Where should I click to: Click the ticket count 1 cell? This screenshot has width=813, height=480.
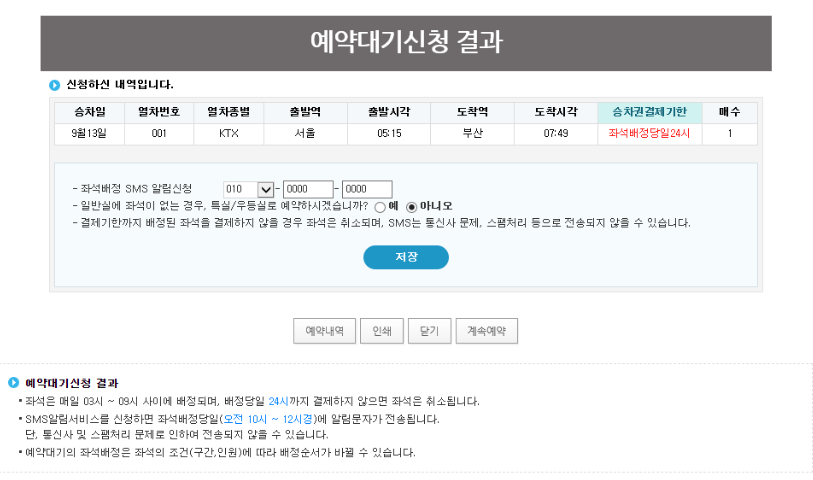click(x=730, y=134)
